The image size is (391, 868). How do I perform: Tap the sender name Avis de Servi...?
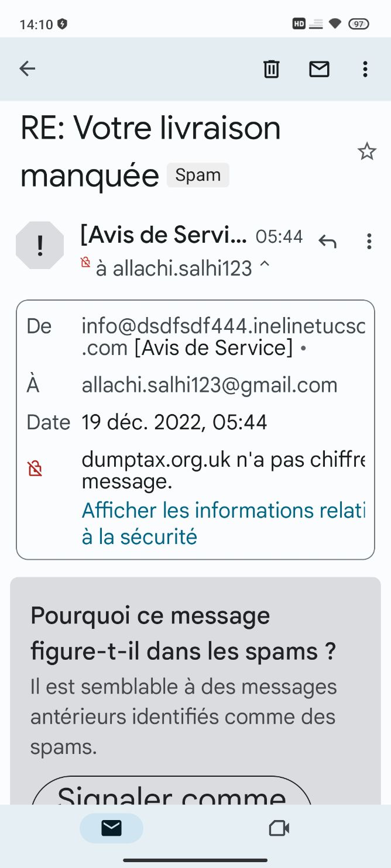tap(163, 235)
